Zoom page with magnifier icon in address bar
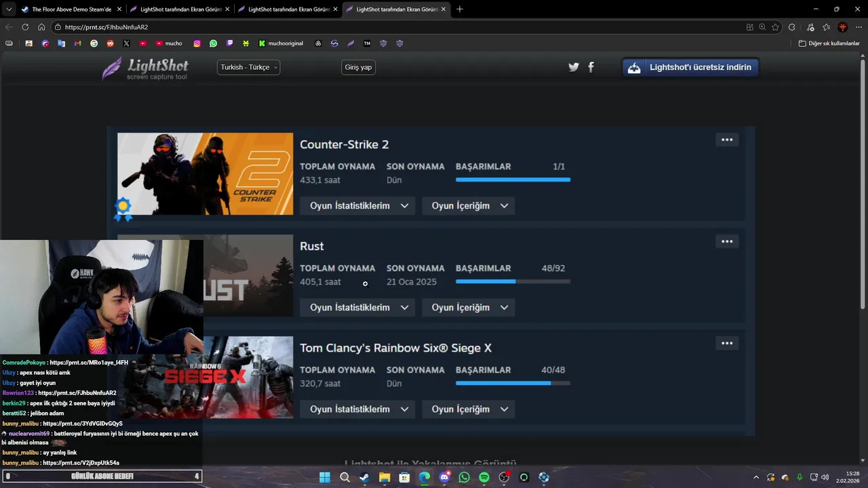The width and height of the screenshot is (868, 488). click(x=762, y=27)
